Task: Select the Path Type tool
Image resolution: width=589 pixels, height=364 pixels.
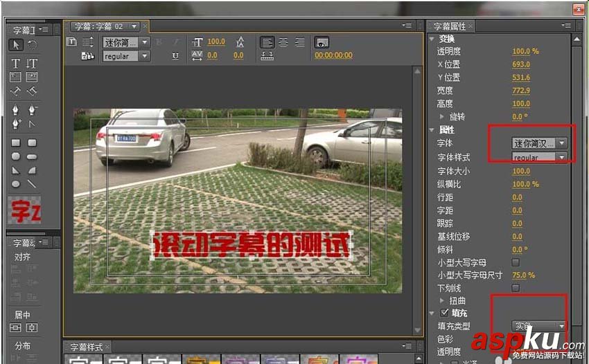Action: (x=15, y=91)
